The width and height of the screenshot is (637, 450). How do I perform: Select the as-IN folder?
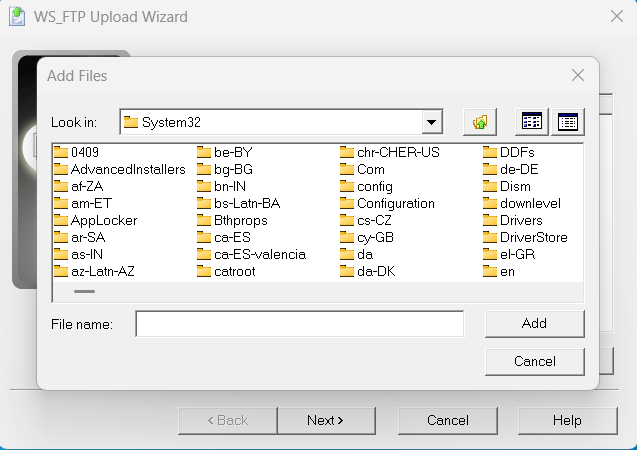(x=78, y=255)
